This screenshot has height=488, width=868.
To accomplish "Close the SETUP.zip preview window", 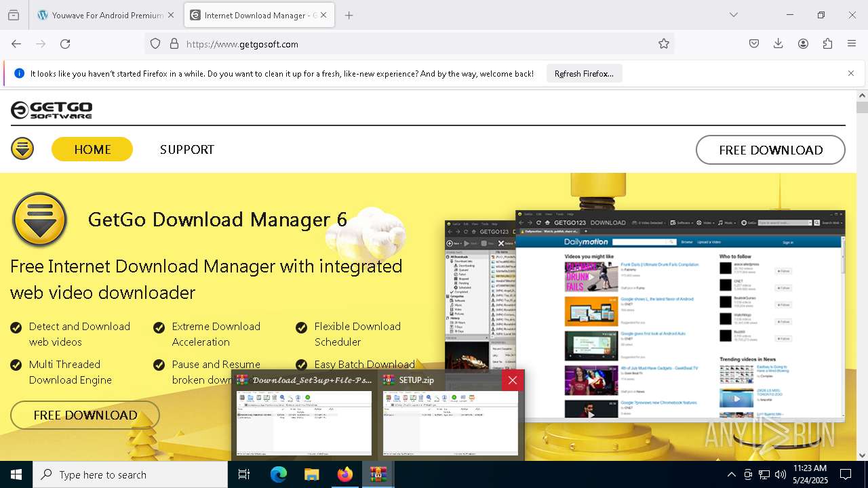I will tap(513, 380).
